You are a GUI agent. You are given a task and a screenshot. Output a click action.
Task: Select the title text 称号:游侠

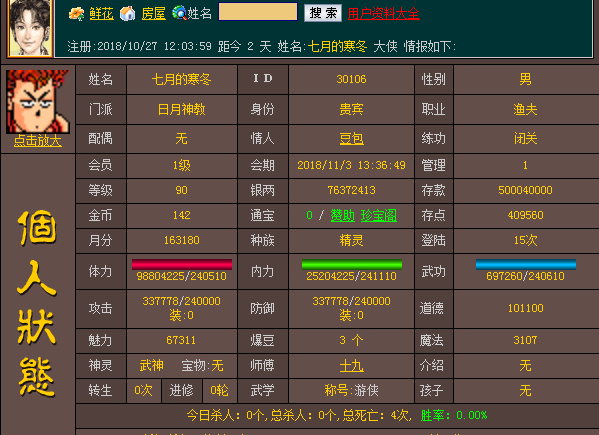tap(351, 390)
